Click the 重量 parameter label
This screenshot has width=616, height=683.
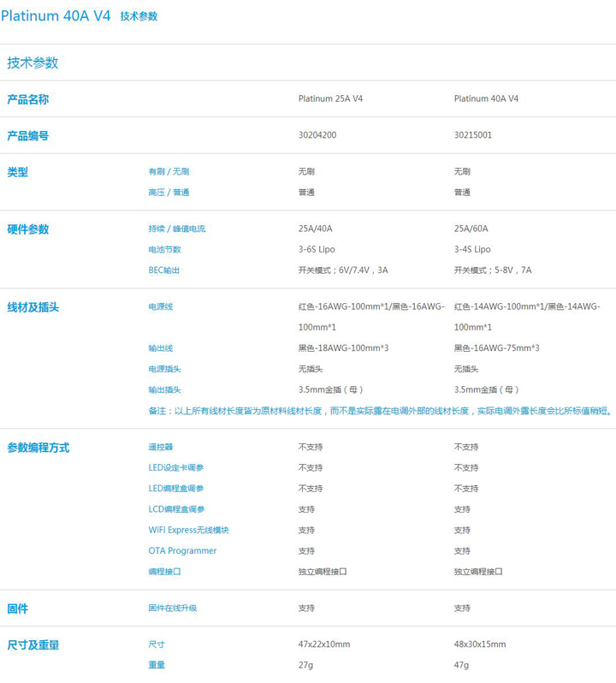pyautogui.click(x=157, y=665)
